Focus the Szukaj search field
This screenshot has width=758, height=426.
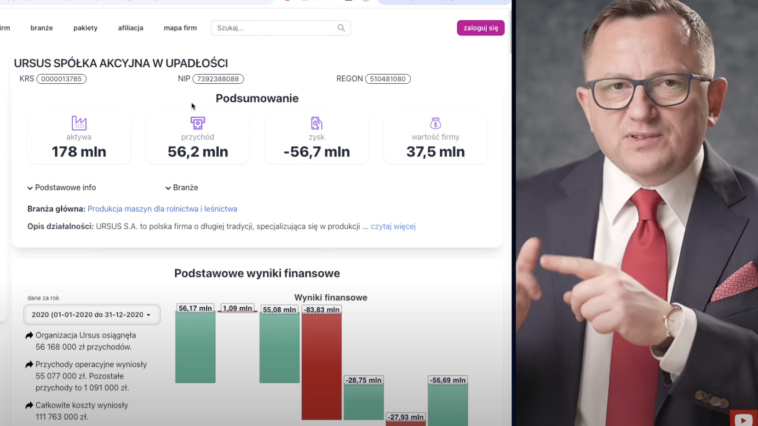pyautogui.click(x=276, y=28)
